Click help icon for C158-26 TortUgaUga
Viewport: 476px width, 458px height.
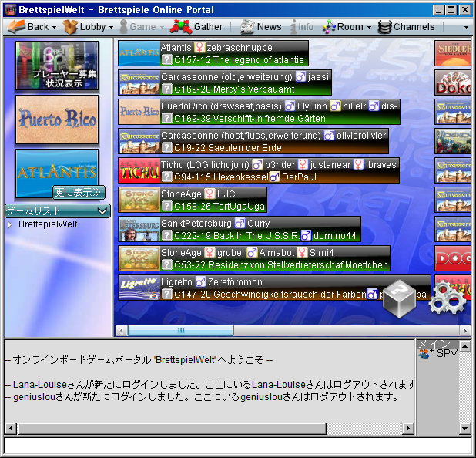point(166,206)
